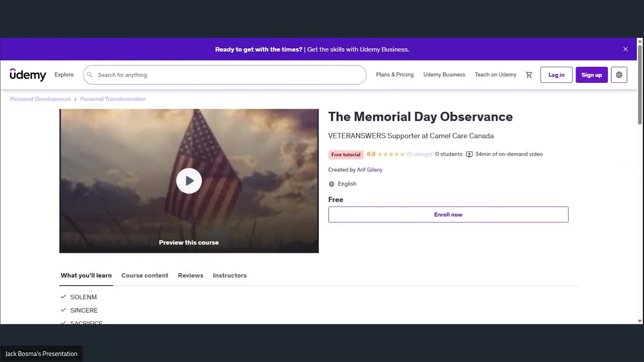This screenshot has height=362, width=644.
Task: Open the Explore menu
Action: (64, 74)
